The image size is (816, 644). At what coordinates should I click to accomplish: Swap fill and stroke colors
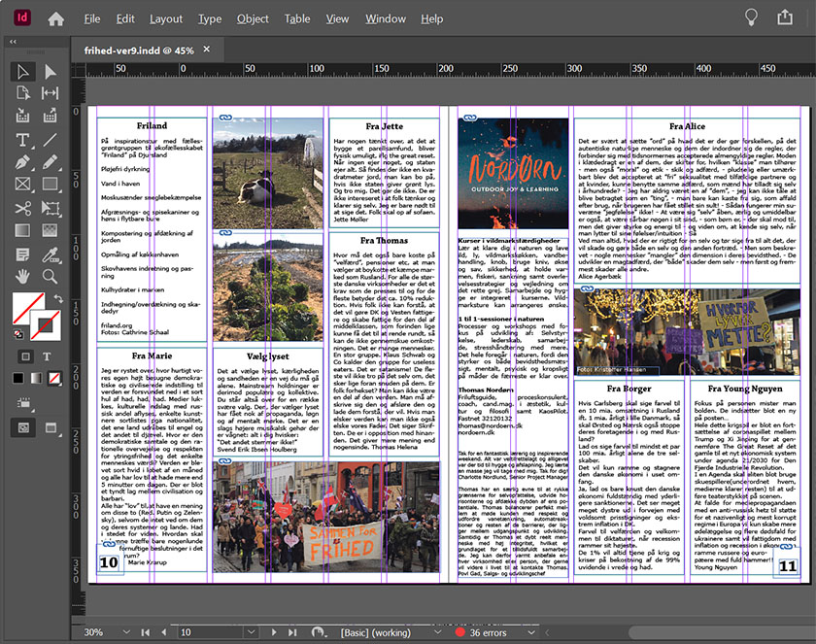[x=56, y=299]
